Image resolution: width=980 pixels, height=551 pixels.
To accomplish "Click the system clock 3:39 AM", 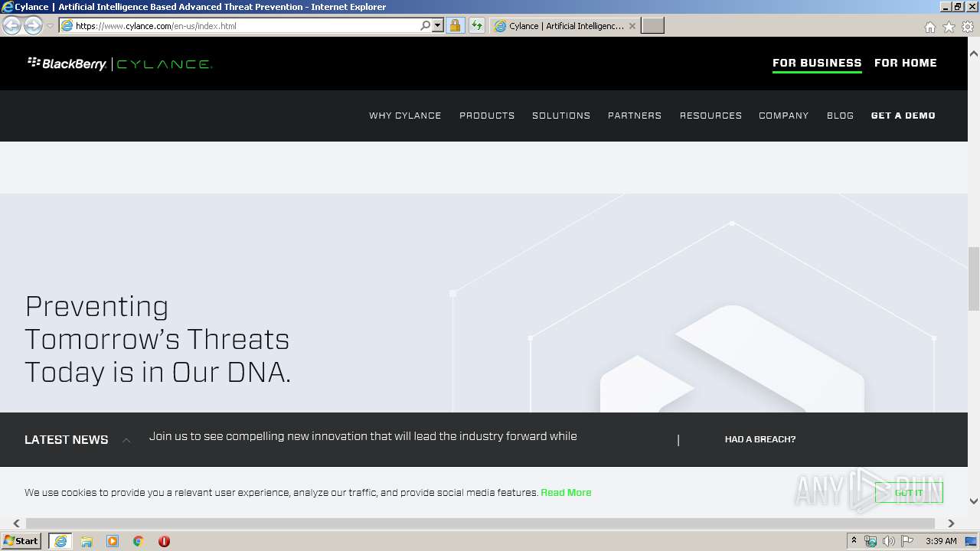I will (941, 541).
